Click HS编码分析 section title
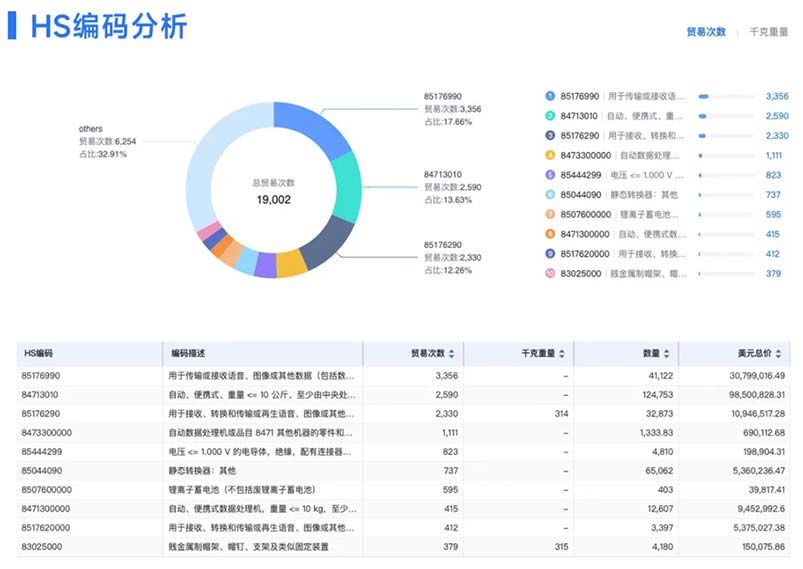Screen dimensions: 803x569 tap(109, 26)
